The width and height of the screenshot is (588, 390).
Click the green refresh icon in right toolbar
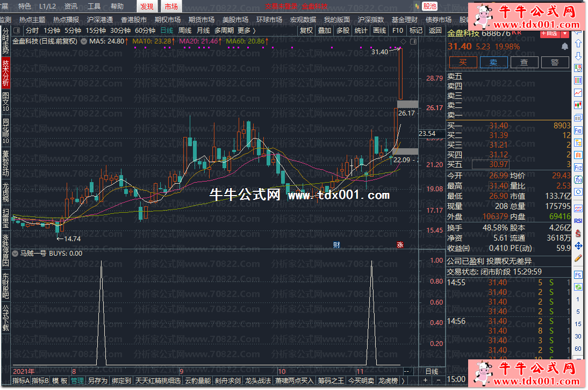(x=578, y=287)
